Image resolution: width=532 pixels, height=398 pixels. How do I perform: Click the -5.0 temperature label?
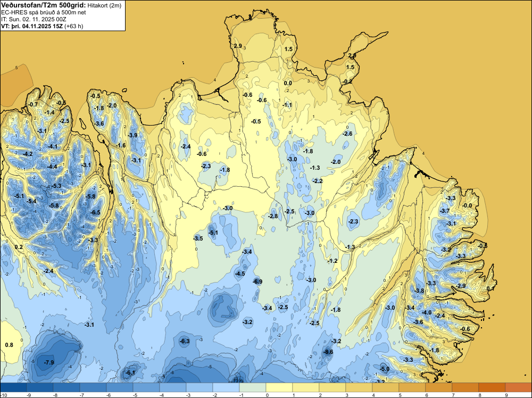[x=385, y=369]
